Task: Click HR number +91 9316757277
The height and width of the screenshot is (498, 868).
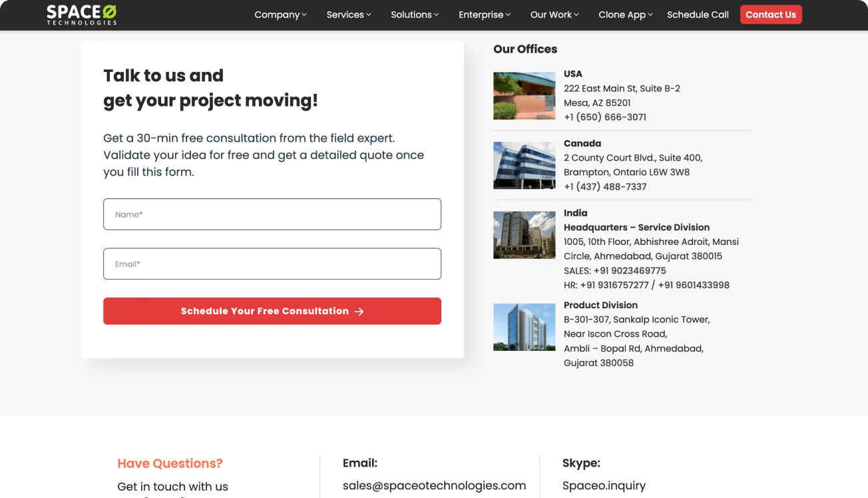Action: pos(614,285)
